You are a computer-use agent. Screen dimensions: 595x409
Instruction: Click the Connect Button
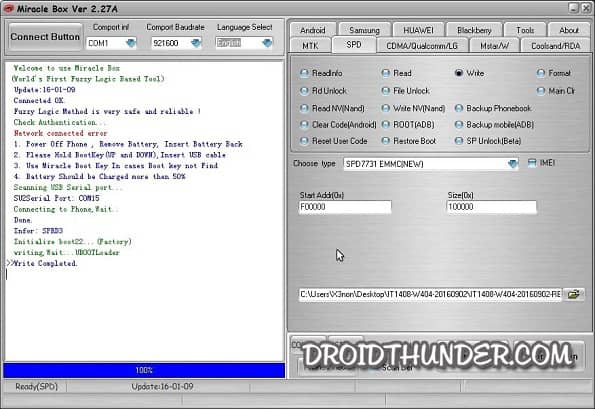[x=45, y=37]
